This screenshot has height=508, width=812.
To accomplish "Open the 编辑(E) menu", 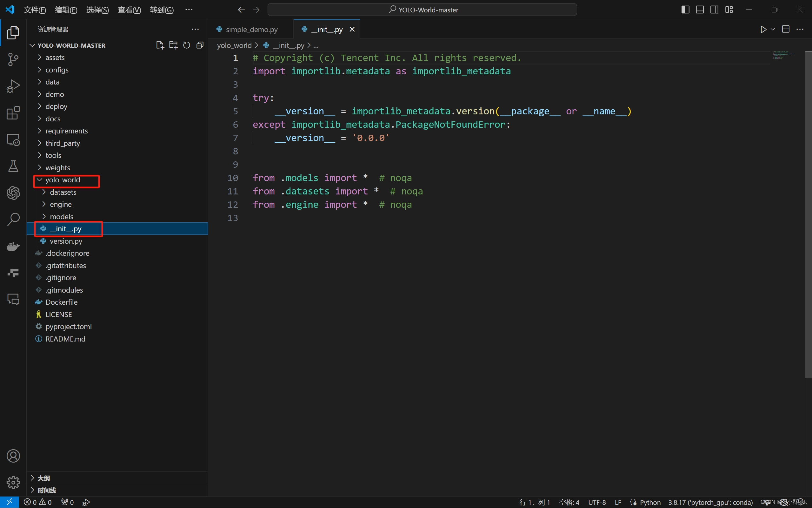I will (x=66, y=10).
